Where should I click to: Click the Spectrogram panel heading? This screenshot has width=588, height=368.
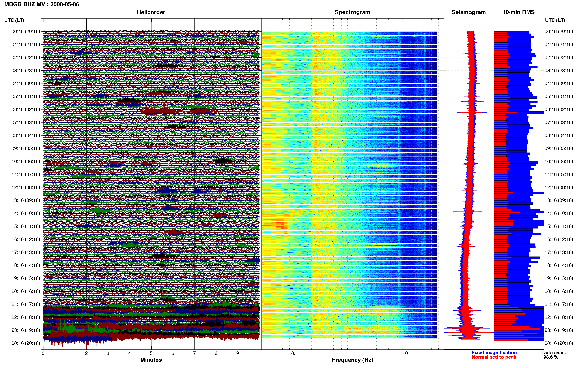(x=352, y=12)
